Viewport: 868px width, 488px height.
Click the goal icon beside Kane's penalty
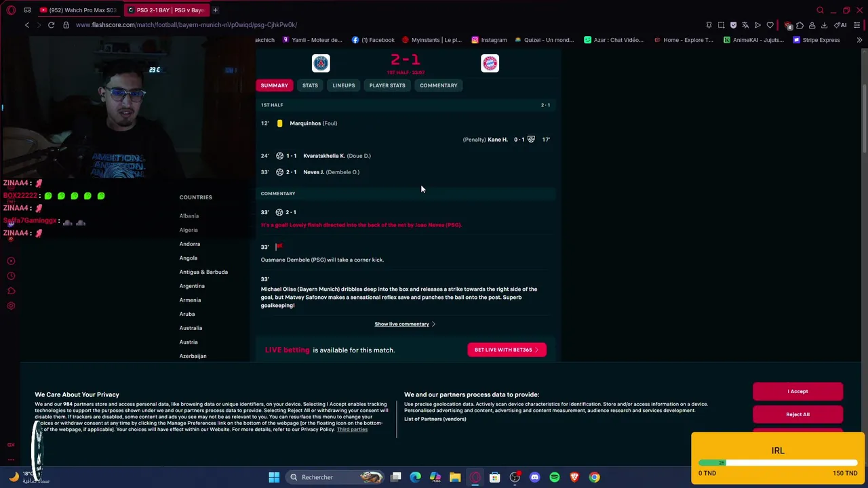click(531, 140)
